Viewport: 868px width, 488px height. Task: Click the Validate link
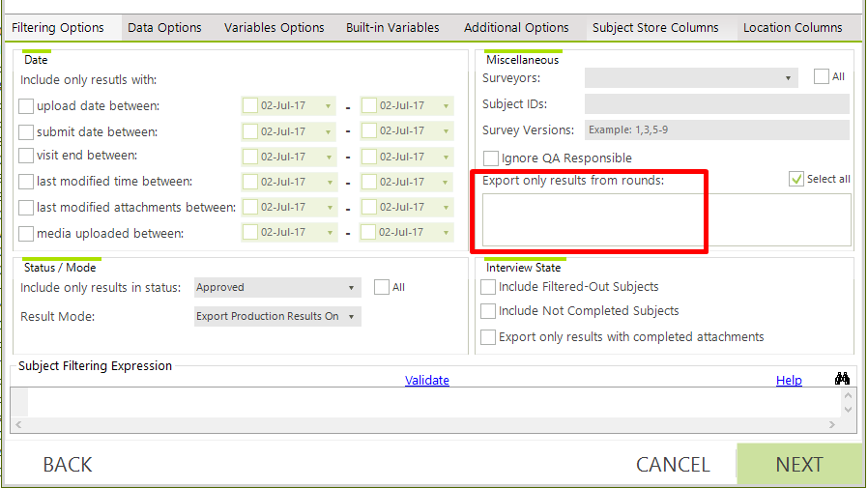tap(427, 380)
